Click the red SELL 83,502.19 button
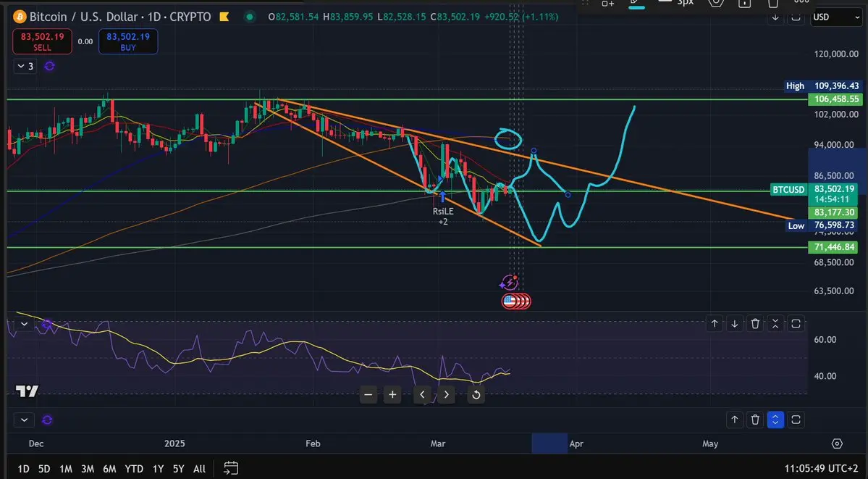 [x=42, y=41]
